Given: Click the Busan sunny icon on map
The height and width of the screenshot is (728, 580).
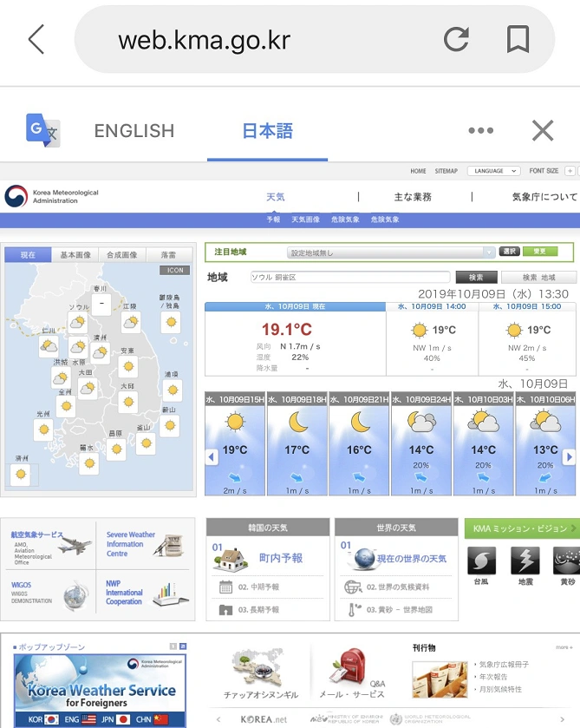Looking at the screenshot, I should pos(147,443).
